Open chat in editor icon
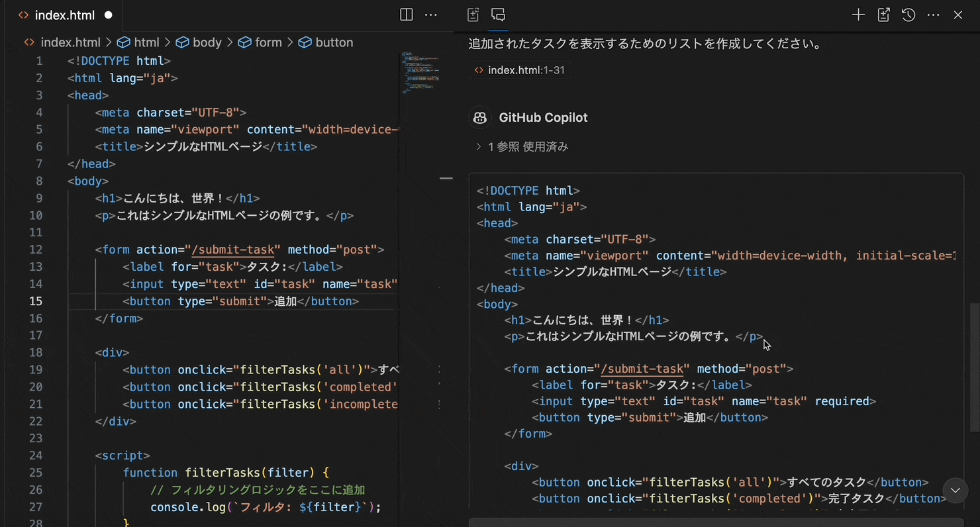Viewport: 980px width, 527px height. (883, 15)
